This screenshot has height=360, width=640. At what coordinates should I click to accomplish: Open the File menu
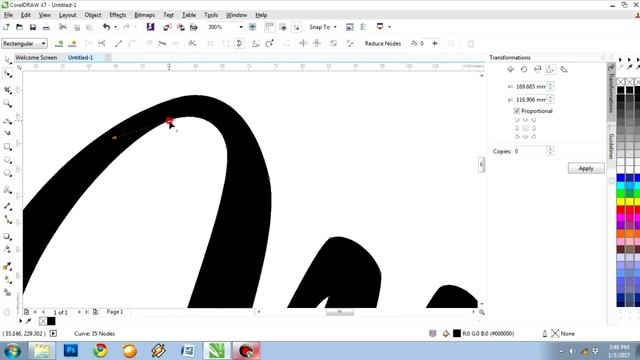coord(9,15)
